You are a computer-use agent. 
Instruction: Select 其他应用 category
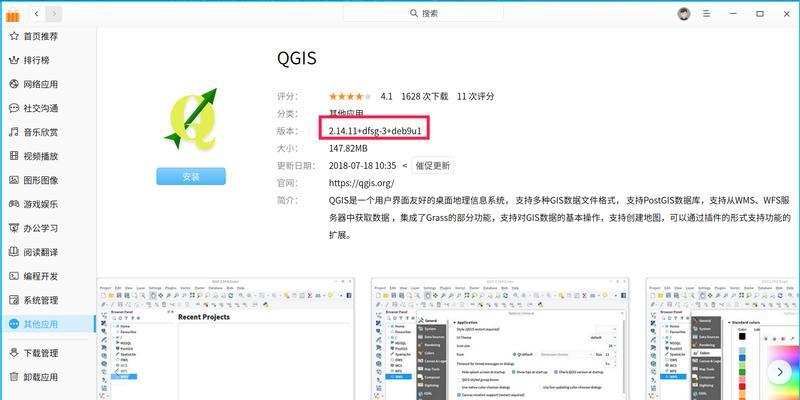coord(48,324)
